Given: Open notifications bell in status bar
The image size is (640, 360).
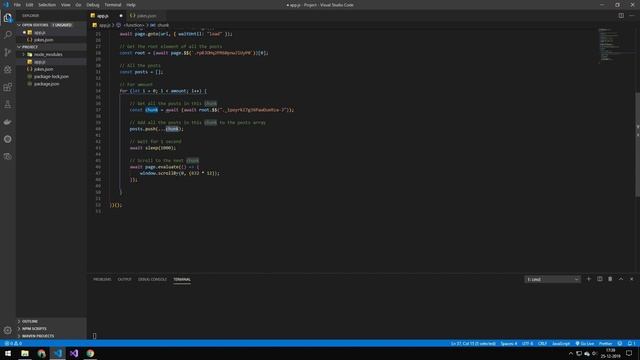Looking at the screenshot, I should pyautogui.click(x=631, y=344).
